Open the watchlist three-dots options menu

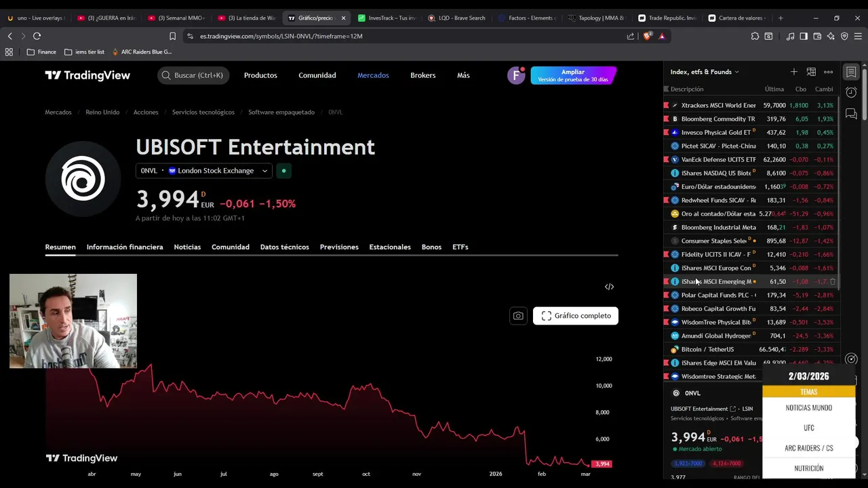point(828,72)
